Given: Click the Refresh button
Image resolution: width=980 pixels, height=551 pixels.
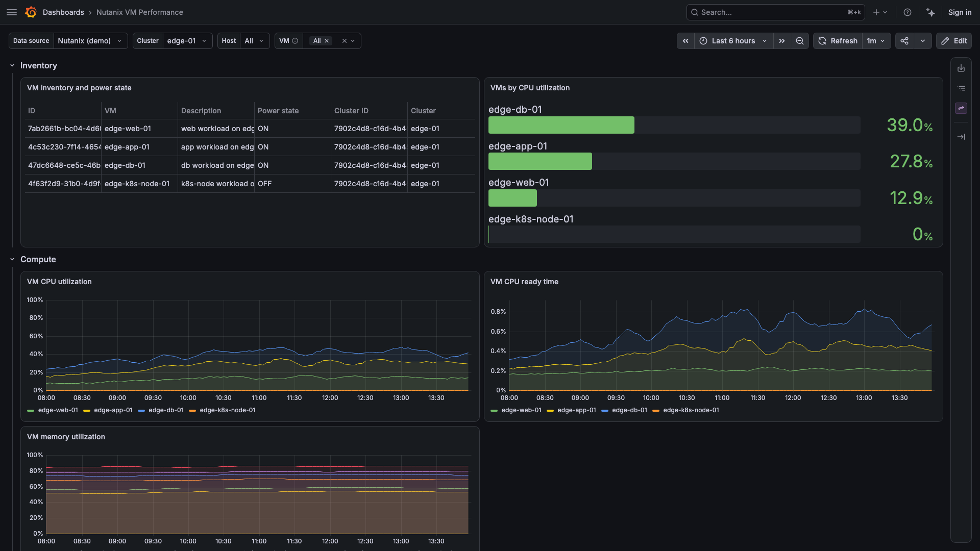Looking at the screenshot, I should tap(838, 41).
